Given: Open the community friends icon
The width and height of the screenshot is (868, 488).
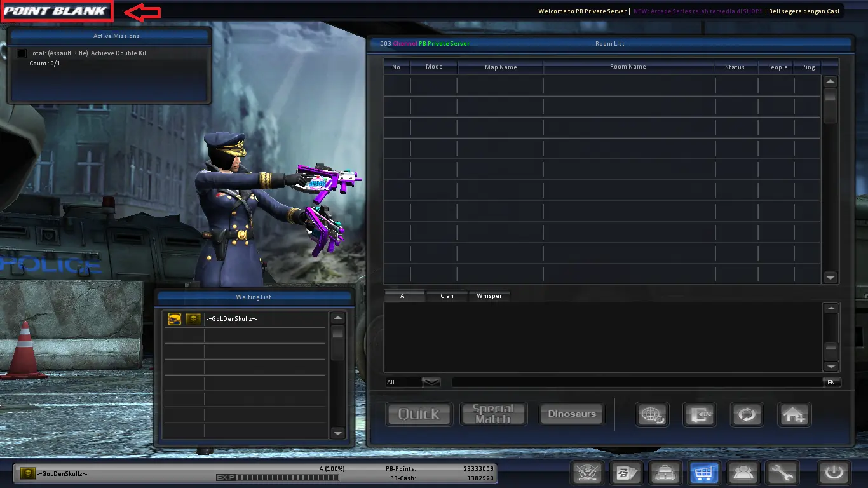Looking at the screenshot, I should (744, 473).
